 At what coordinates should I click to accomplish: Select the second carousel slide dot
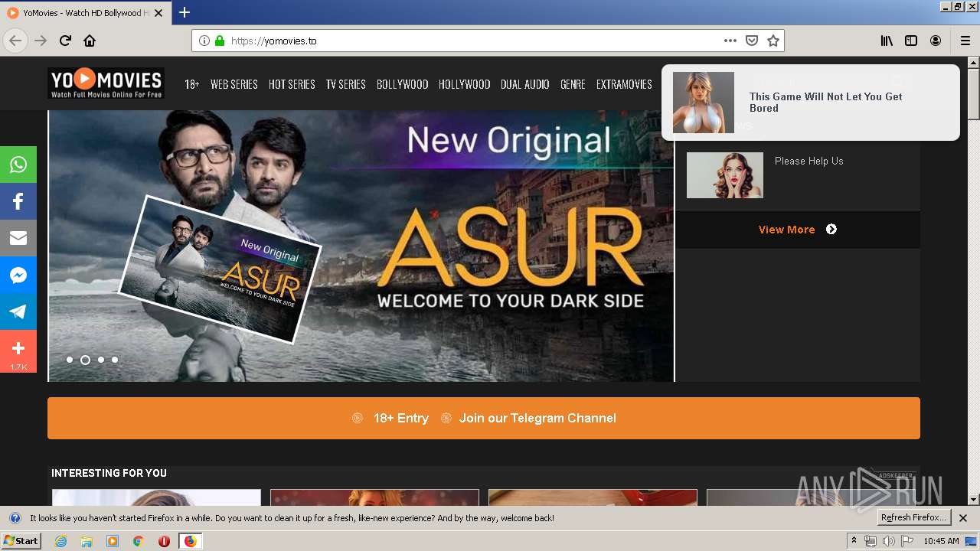click(x=85, y=360)
